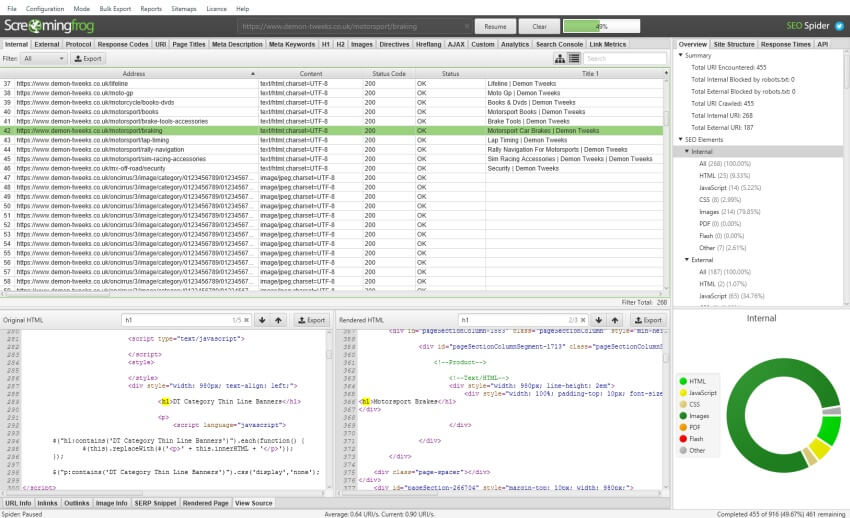The width and height of the screenshot is (850, 518).
Task: Open the Inlinks bottom tab
Action: pyautogui.click(x=47, y=503)
